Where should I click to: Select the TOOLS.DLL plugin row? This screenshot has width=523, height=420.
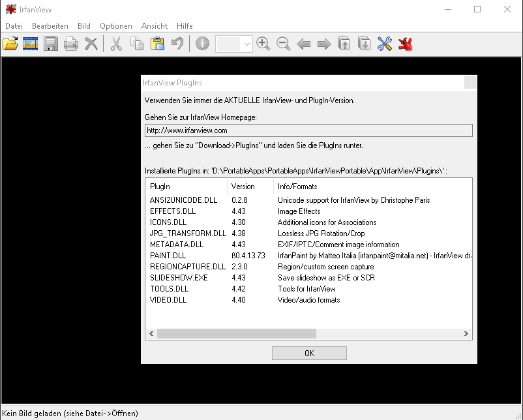[x=308, y=289]
